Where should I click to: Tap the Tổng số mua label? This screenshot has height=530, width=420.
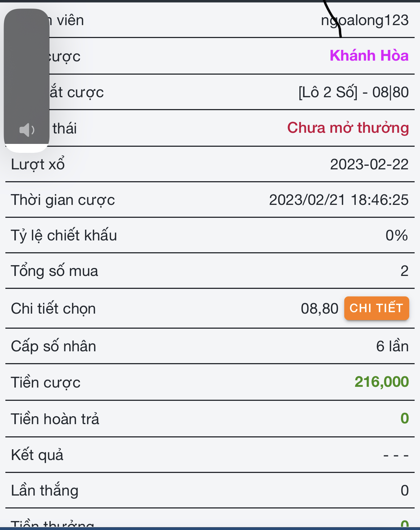(54, 271)
